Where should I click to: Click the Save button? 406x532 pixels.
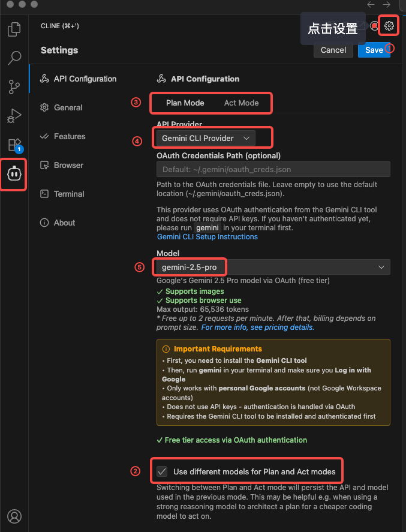(374, 50)
